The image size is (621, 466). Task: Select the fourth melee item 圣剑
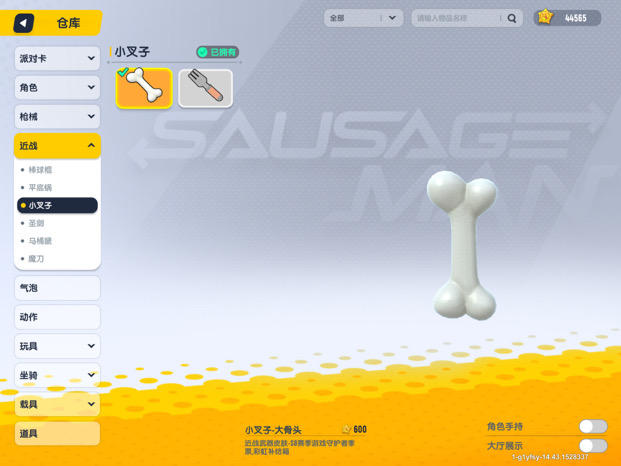36,223
